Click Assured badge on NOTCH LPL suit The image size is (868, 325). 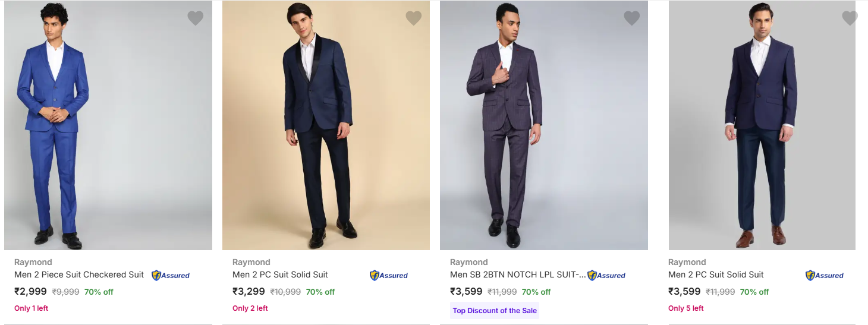click(x=606, y=275)
